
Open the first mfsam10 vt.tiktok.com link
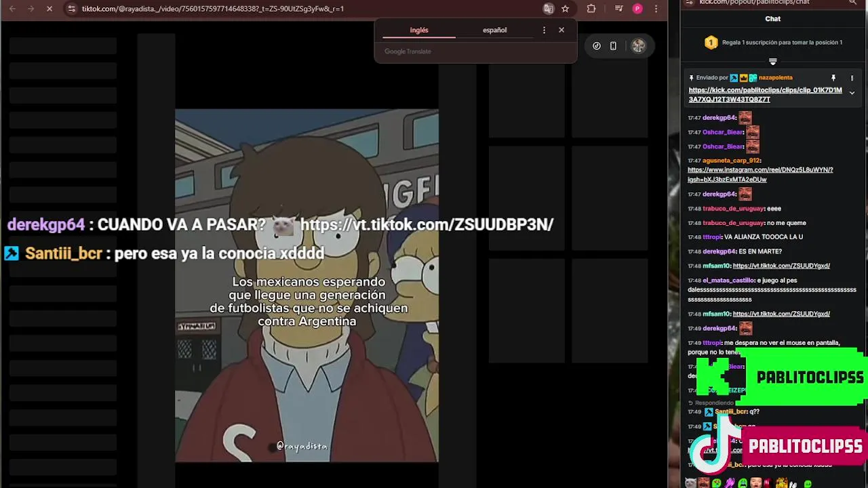point(781,266)
